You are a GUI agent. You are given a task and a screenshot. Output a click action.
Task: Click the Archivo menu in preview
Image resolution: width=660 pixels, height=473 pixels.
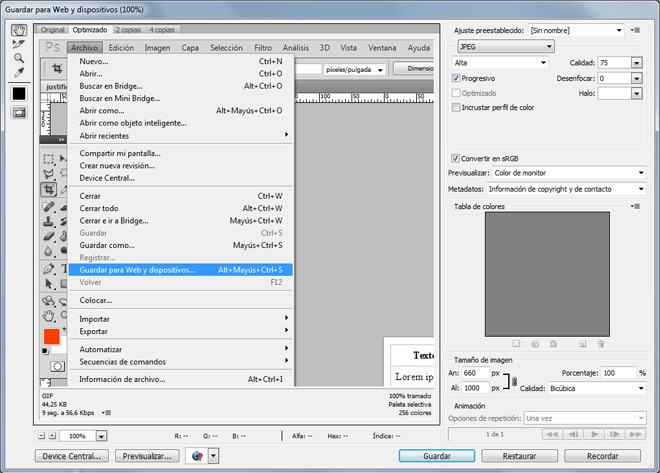click(x=84, y=48)
